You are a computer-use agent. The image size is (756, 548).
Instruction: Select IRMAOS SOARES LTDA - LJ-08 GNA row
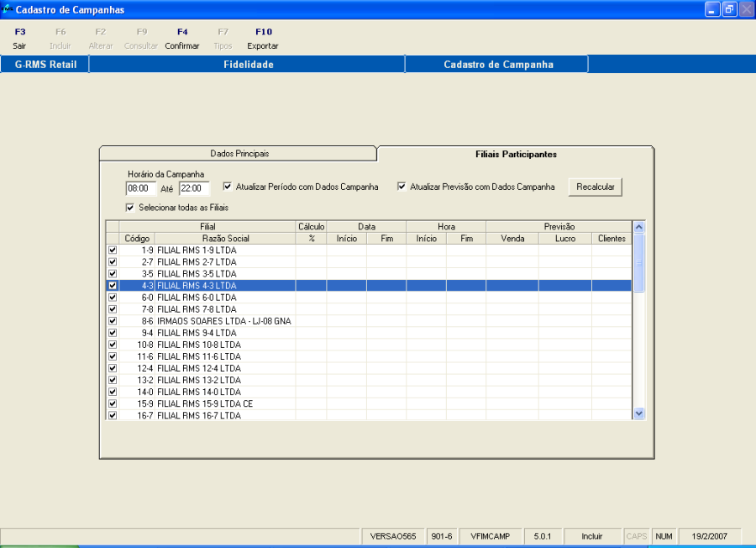pyautogui.click(x=224, y=321)
